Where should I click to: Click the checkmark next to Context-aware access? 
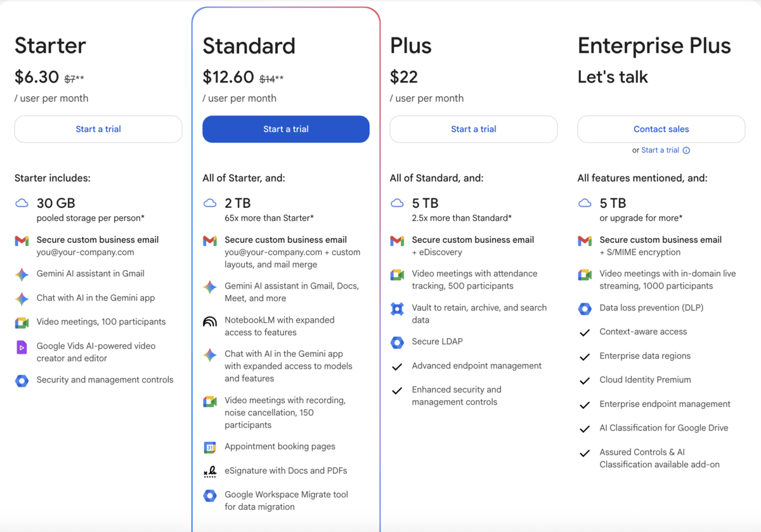coord(585,332)
